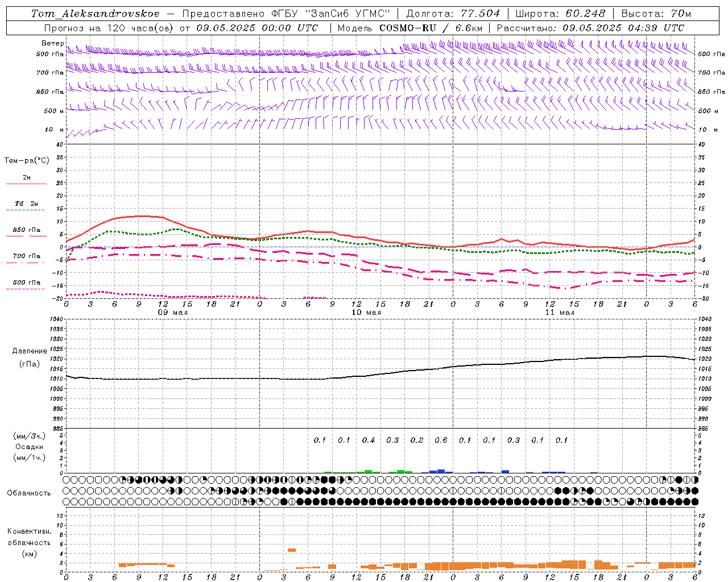Click the Конвективн. convective label

(30, 531)
